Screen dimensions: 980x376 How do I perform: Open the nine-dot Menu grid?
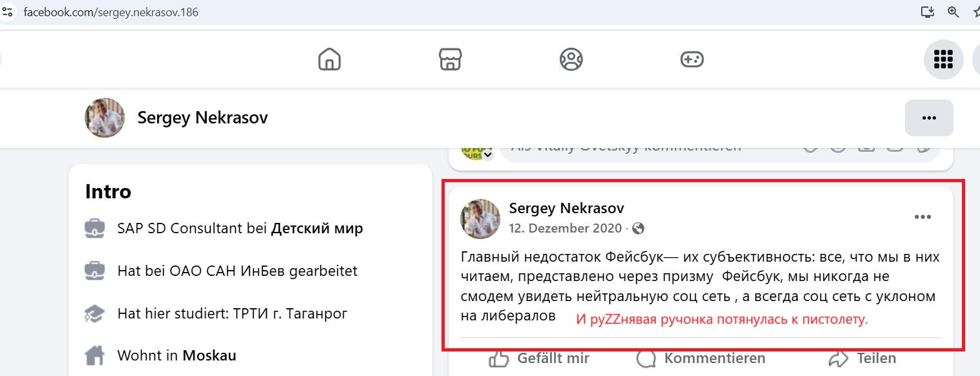point(944,59)
